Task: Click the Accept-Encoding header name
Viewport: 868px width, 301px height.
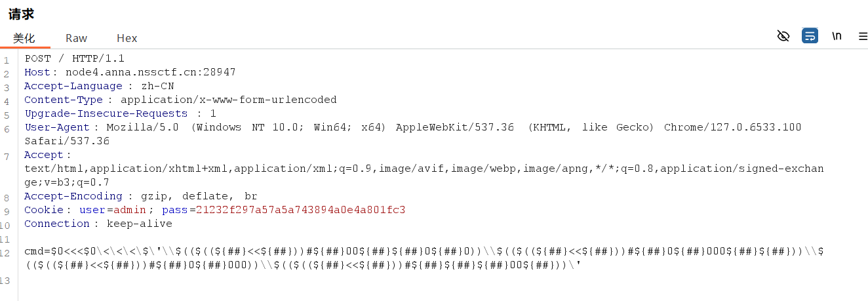Action: tap(73, 196)
